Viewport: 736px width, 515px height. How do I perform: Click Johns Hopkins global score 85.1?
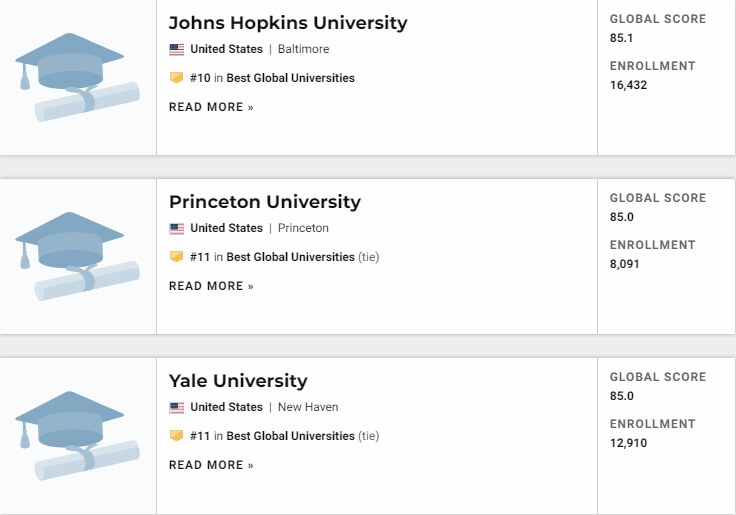pos(622,38)
